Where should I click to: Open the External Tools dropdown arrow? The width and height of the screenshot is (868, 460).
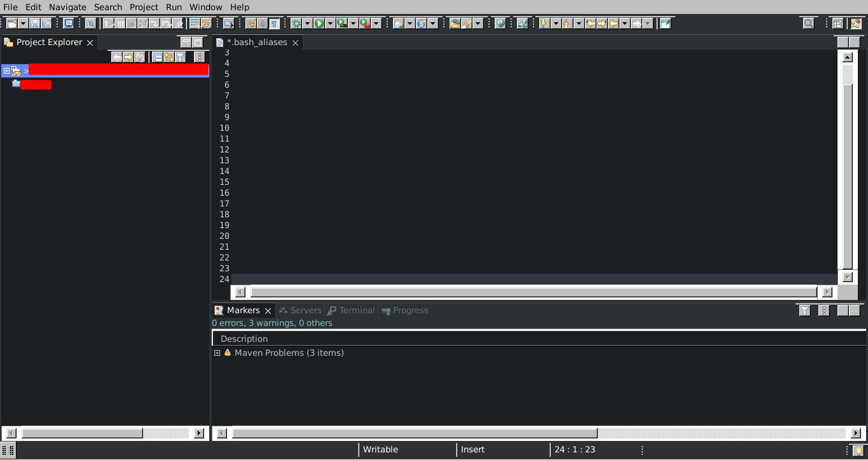pos(376,24)
